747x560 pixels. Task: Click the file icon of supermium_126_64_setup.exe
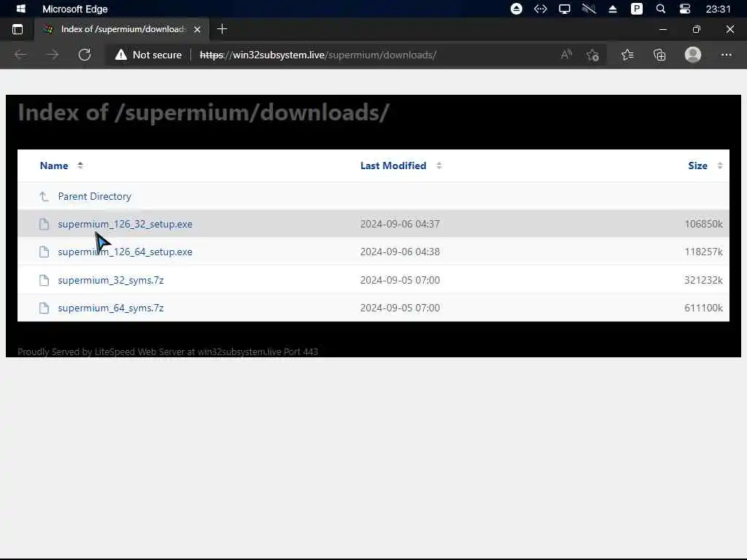(x=44, y=252)
